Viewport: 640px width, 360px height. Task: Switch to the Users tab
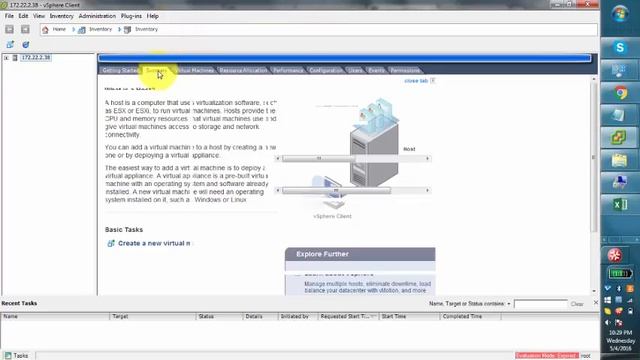[355, 70]
